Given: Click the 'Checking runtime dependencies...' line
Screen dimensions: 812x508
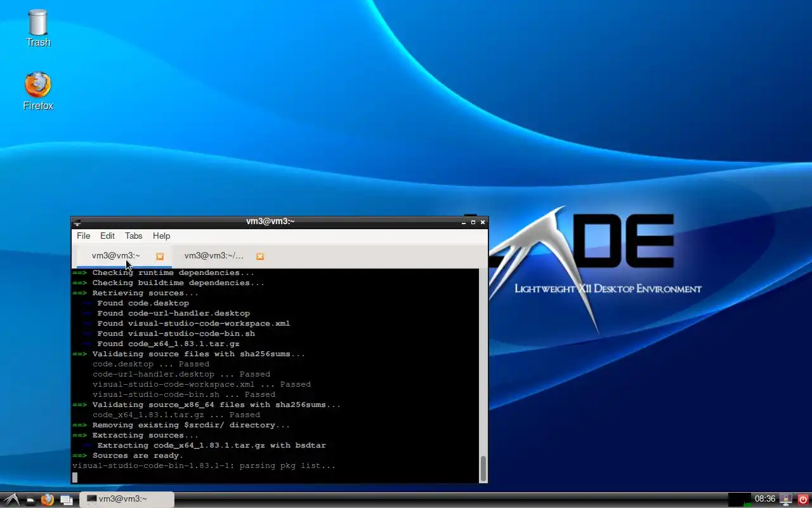Looking at the screenshot, I should (x=164, y=273).
